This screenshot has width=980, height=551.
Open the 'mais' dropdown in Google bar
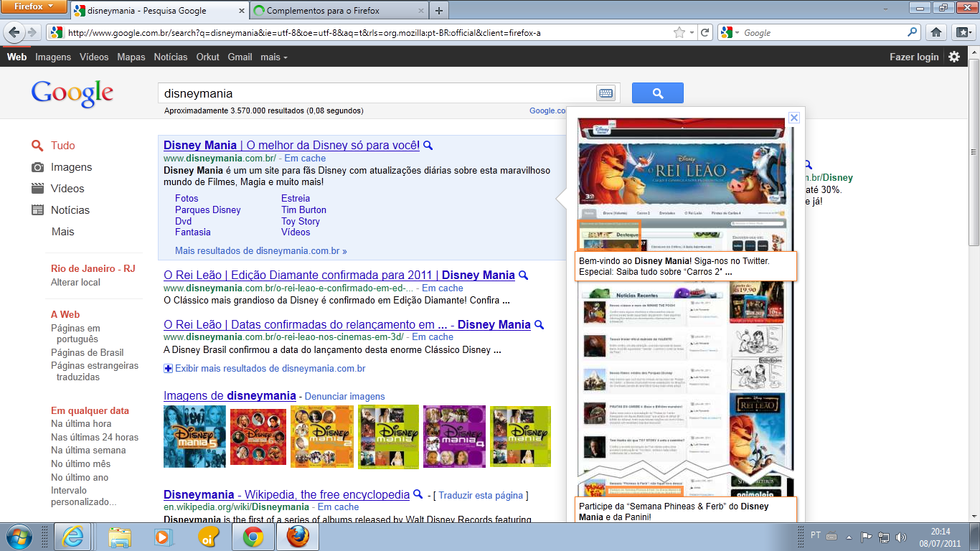coord(273,57)
